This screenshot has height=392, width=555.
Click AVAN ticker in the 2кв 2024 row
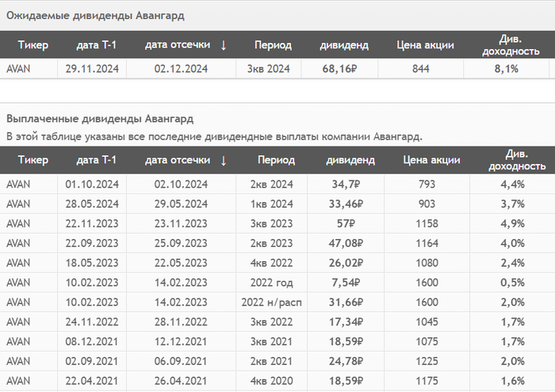click(x=18, y=185)
